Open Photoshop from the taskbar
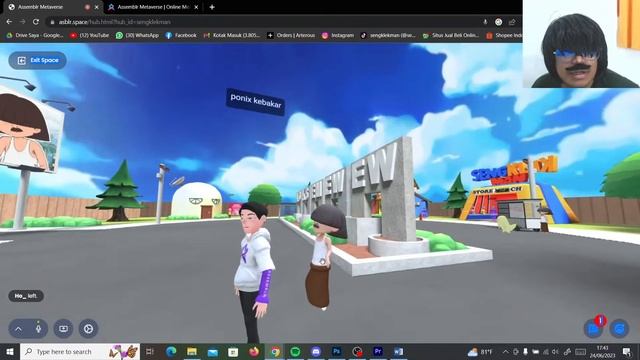The image size is (640, 360). [x=337, y=351]
